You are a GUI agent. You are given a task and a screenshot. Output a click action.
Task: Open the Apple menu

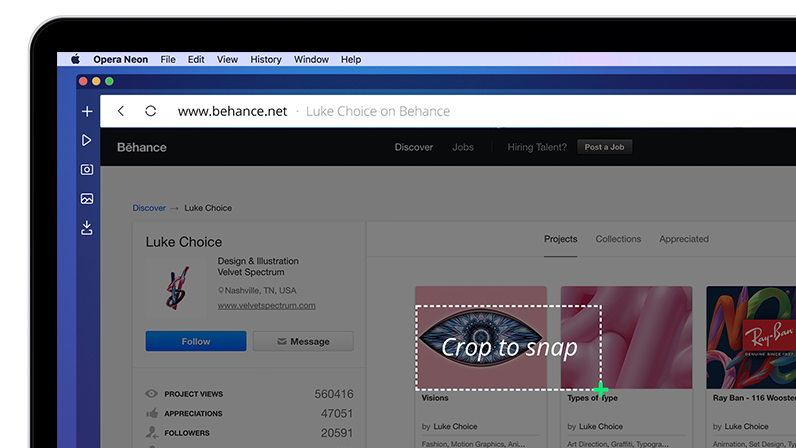[x=75, y=59]
